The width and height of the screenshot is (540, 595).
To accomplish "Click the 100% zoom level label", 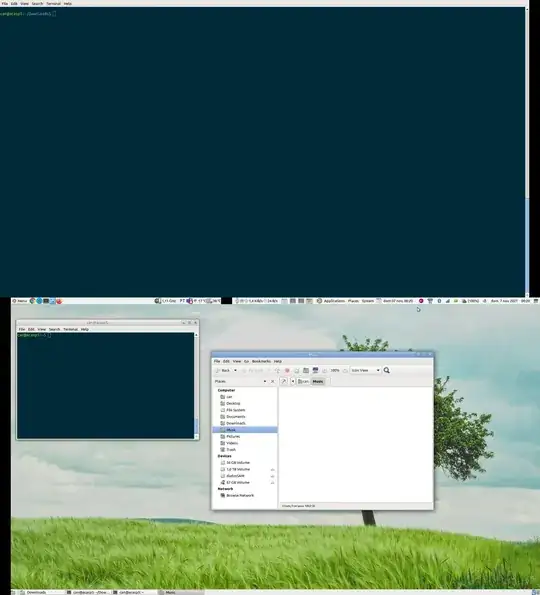I will click(335, 370).
